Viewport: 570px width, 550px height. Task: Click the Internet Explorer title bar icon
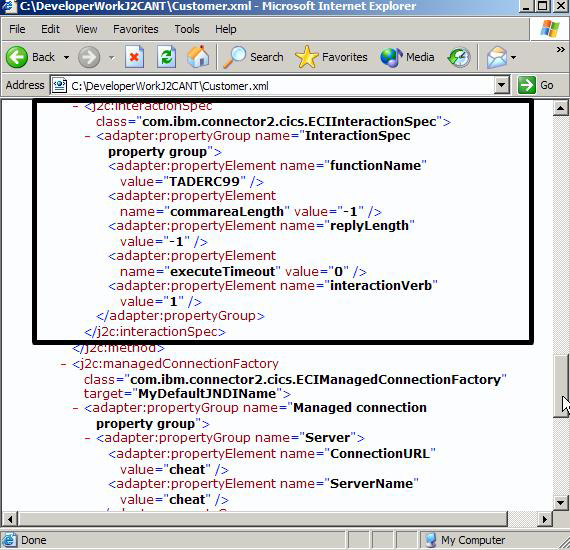(x=8, y=6)
